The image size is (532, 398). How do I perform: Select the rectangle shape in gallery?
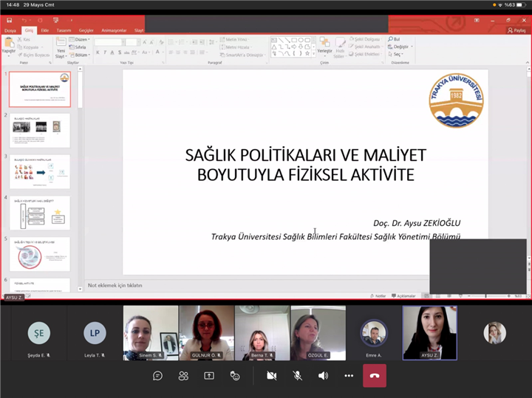tap(294, 41)
